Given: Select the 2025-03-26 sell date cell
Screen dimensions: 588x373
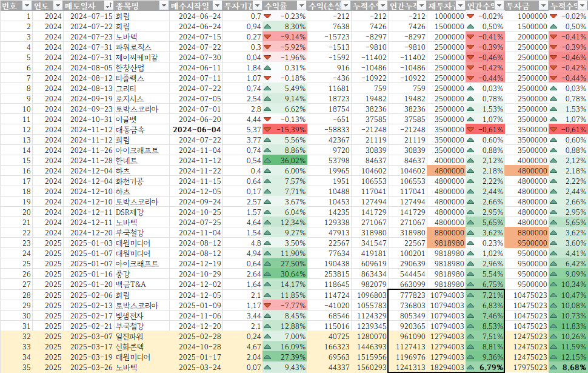Looking at the screenshot, I should point(89,368).
